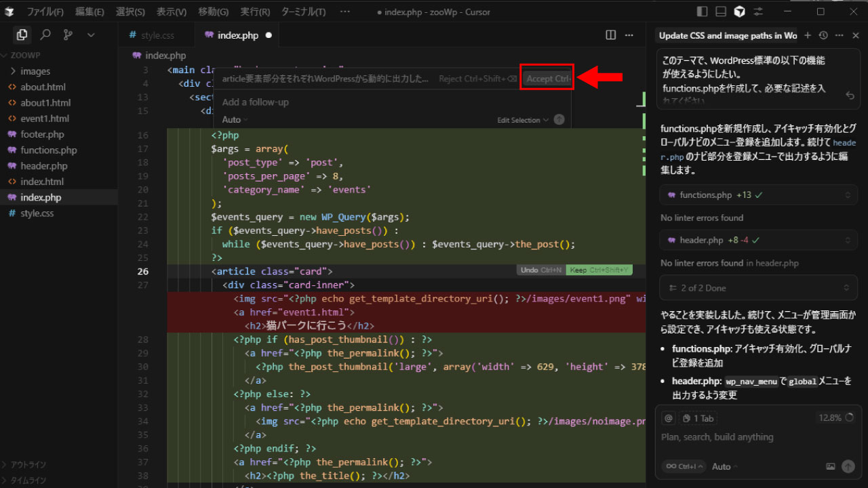Viewport: 868px width, 488px height.
Task: Reject the inline edit changes
Action: click(x=477, y=79)
